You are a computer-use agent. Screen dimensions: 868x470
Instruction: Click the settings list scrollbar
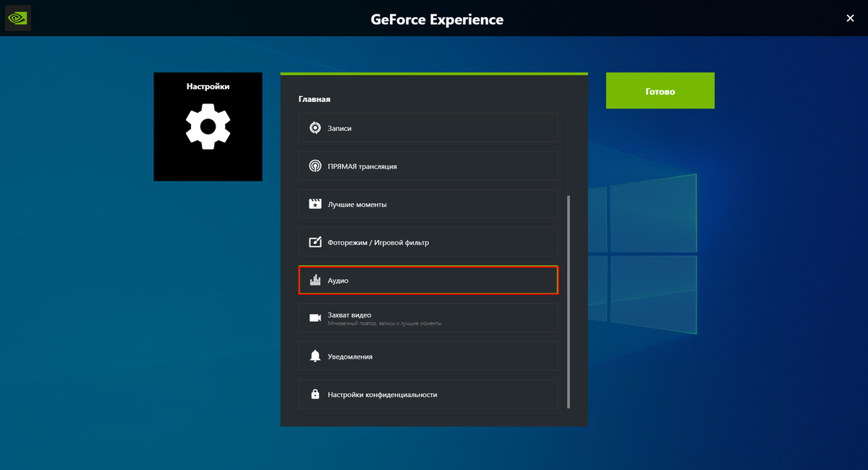point(569,301)
